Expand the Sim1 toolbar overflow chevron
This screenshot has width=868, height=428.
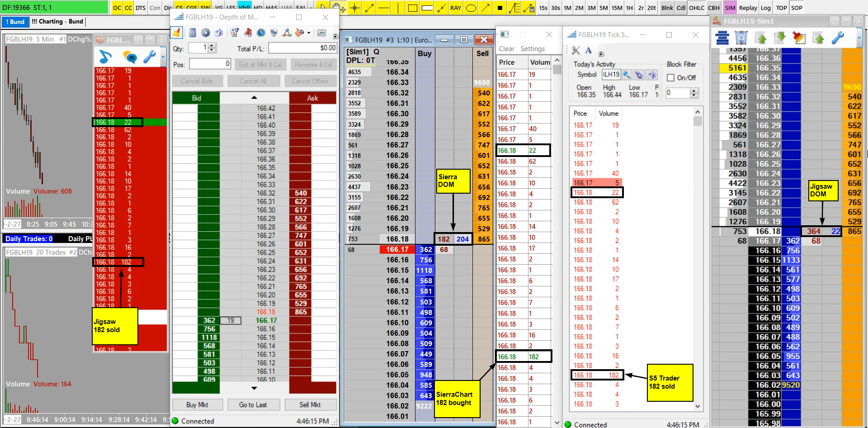859,38
